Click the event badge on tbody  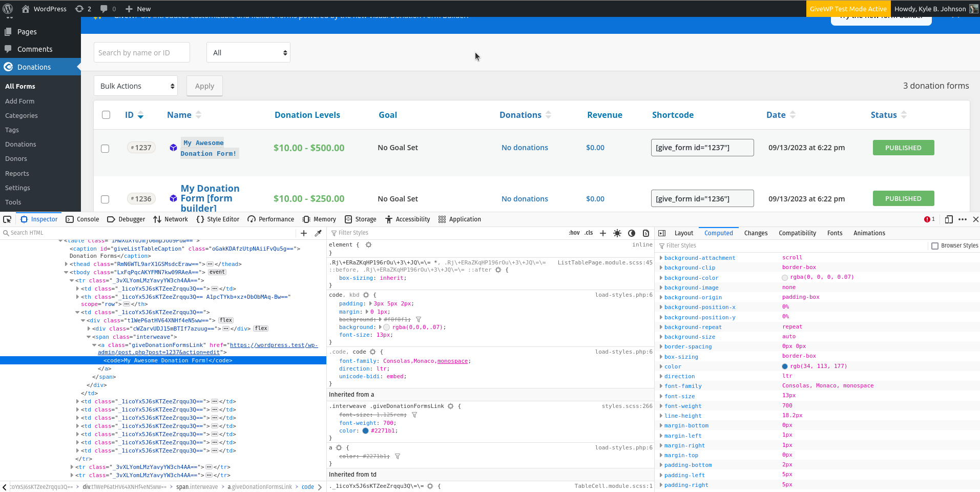pyautogui.click(x=217, y=272)
